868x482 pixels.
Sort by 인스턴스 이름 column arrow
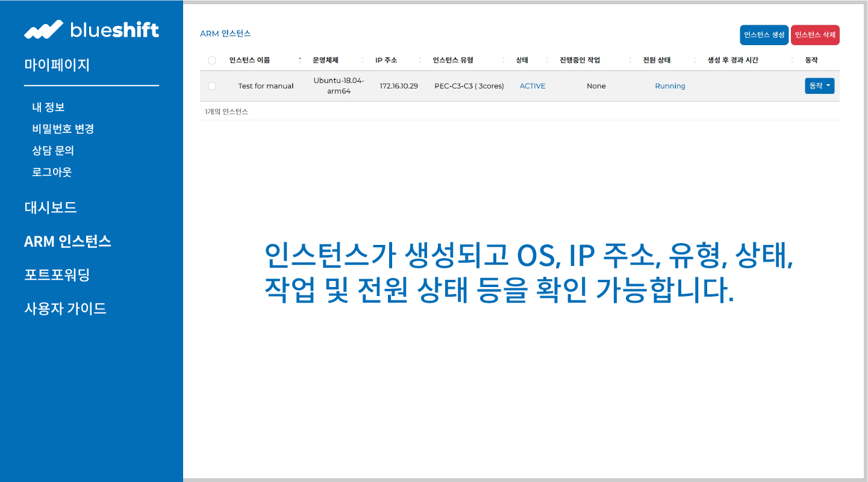pos(299,60)
